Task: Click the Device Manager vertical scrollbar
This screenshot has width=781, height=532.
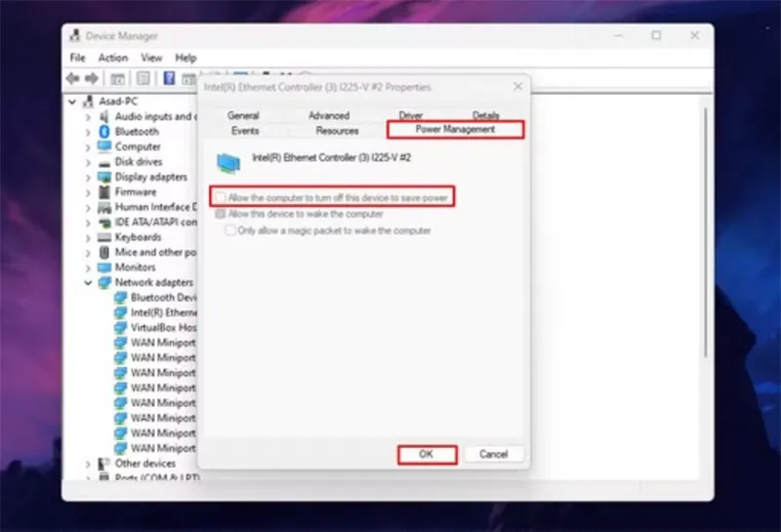Action: (x=705, y=232)
